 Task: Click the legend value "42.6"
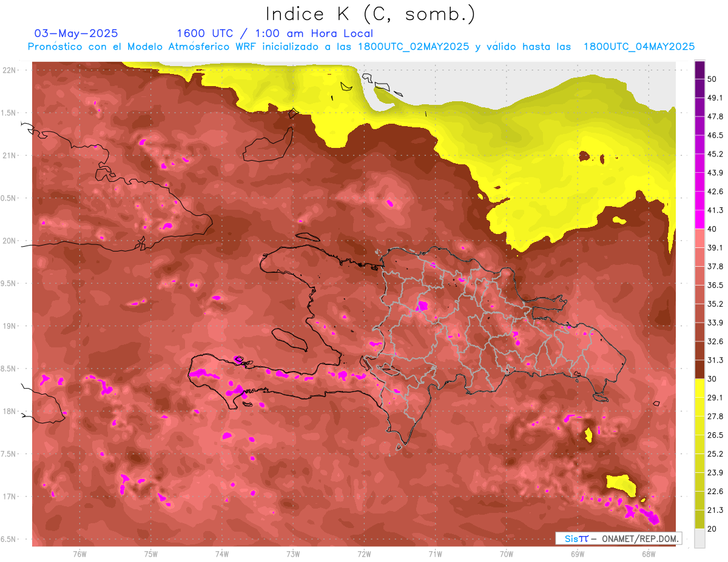[716, 192]
